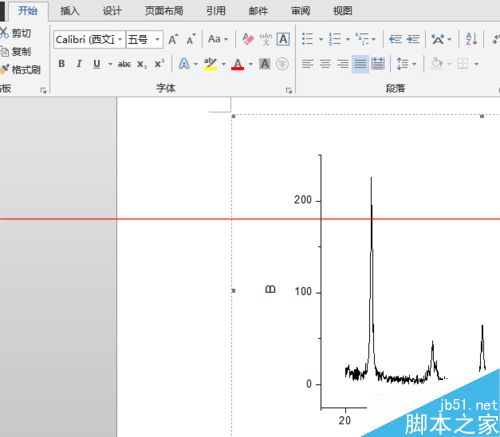Click the Sort A-Z icon

[x=471, y=39]
